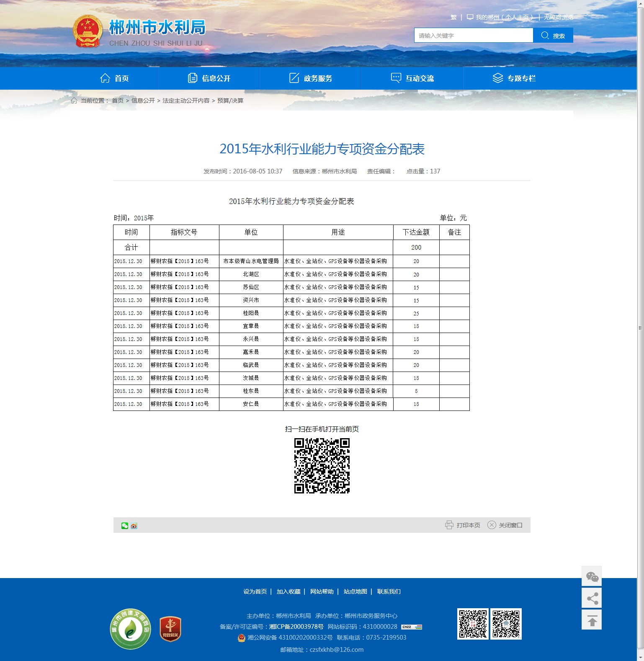Click the total amount cell 200
This screenshot has height=661, width=644.
[416, 247]
